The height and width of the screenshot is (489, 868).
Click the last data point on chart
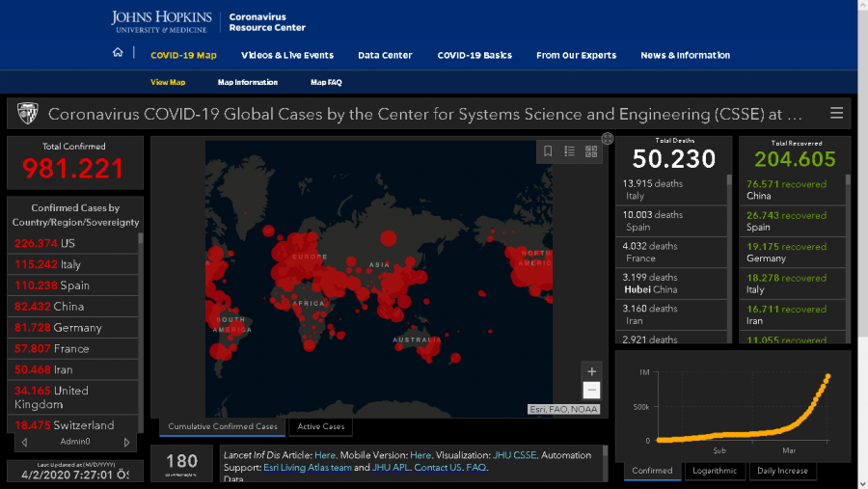[828, 376]
